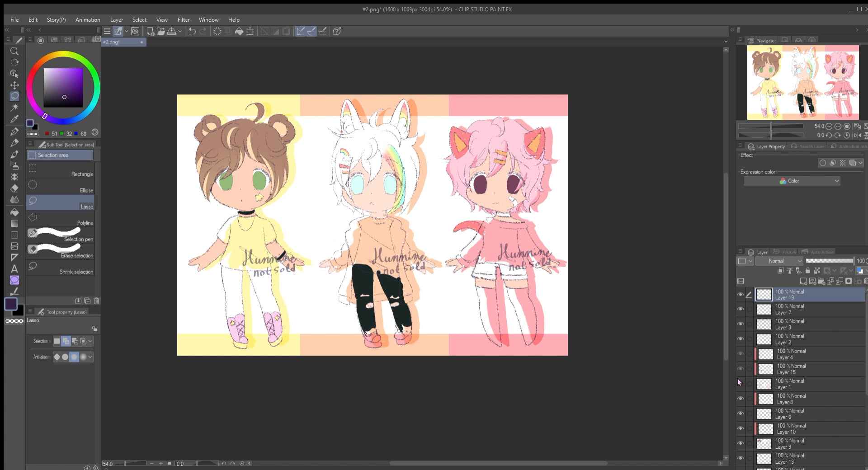Click the CLIP STUDIO support help icon

coord(337,31)
